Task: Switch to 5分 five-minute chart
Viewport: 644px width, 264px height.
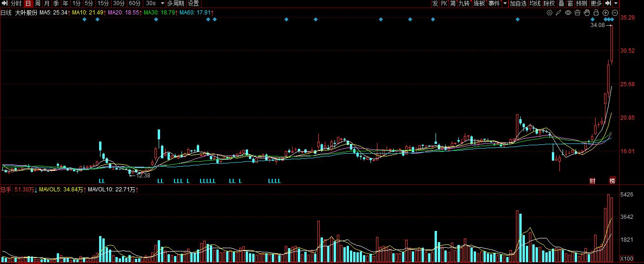Action: [x=89, y=3]
